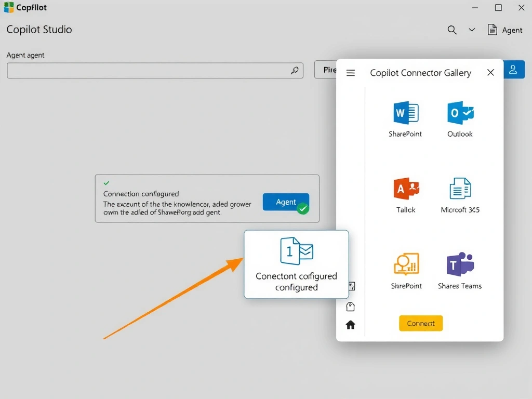Screen dimensions: 532x399
Task: Click the Shares Teams label
Action: click(x=460, y=286)
